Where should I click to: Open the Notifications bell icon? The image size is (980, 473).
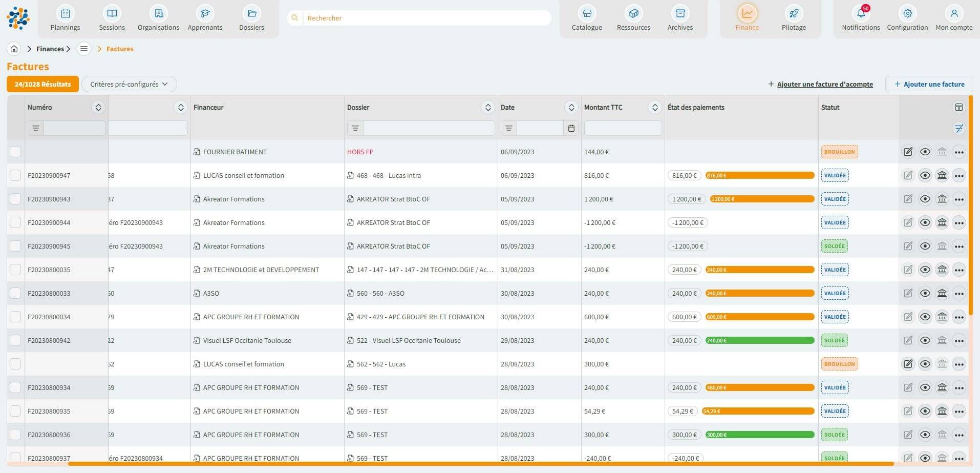click(861, 14)
